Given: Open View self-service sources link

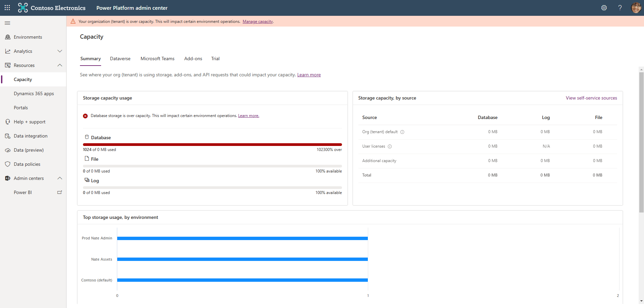Looking at the screenshot, I should point(591,98).
